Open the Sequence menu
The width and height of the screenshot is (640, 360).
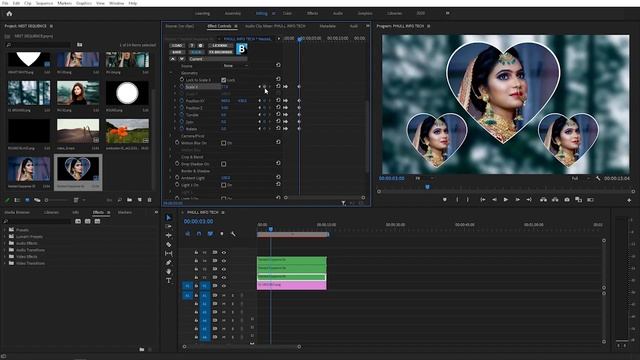[44, 3]
